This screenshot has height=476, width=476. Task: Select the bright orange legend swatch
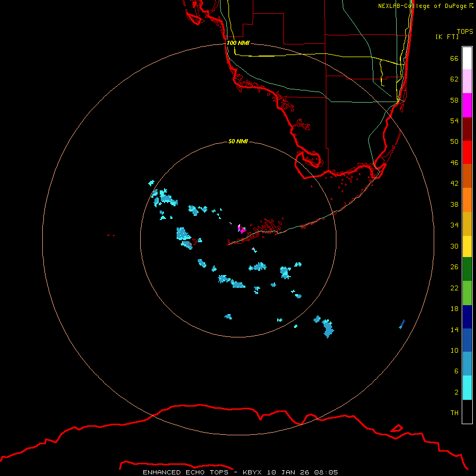click(x=467, y=200)
